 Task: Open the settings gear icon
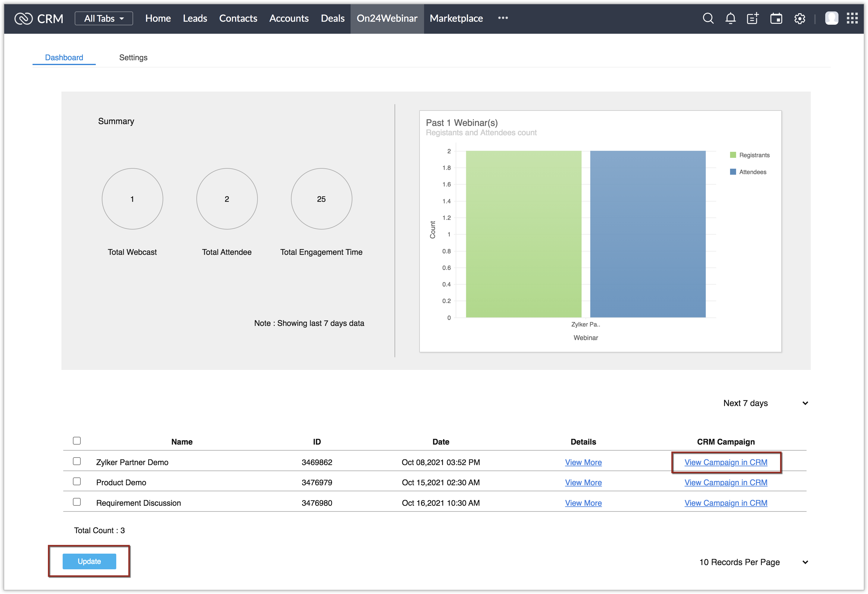[x=799, y=18]
